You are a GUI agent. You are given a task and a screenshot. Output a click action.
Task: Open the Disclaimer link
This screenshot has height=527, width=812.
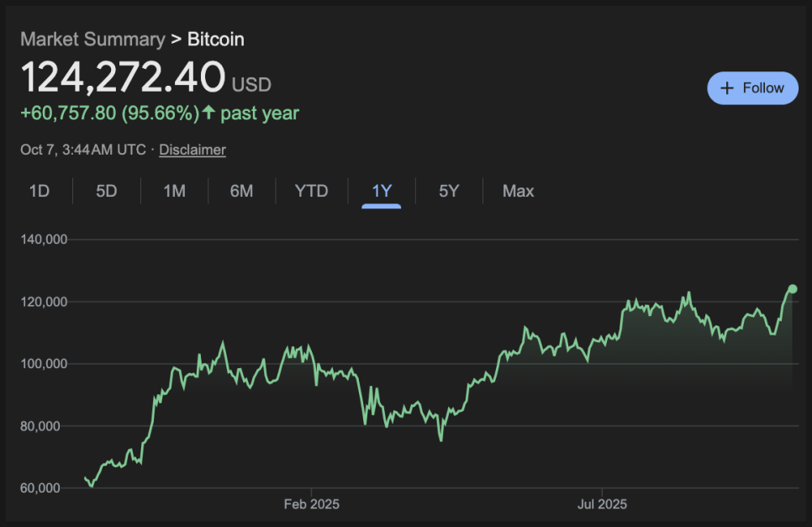[x=192, y=150]
